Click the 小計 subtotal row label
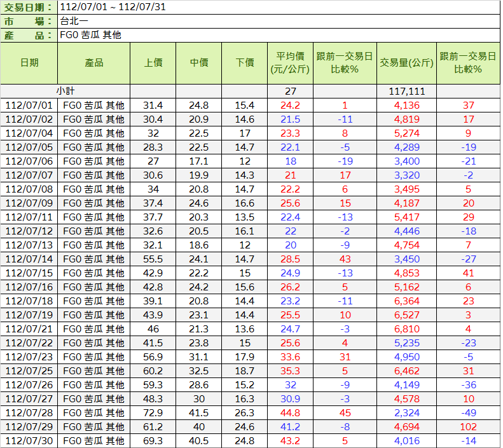Image resolution: width=503 pixels, height=448 pixels. click(65, 92)
